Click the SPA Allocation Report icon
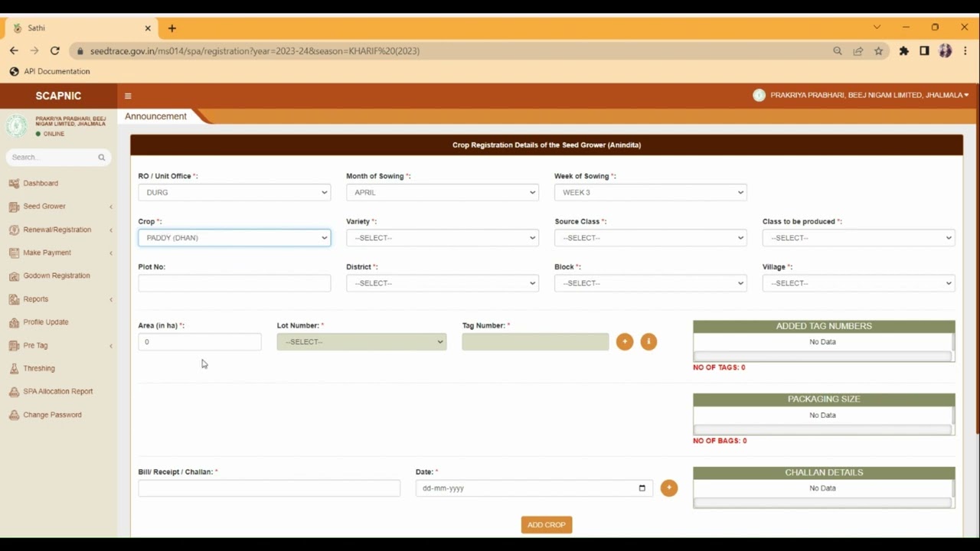Image resolution: width=980 pixels, height=551 pixels. (x=14, y=391)
